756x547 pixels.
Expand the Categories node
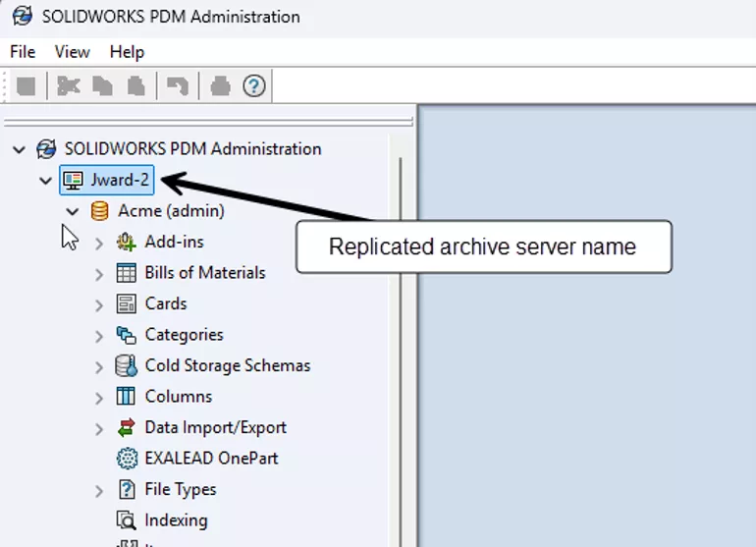pyautogui.click(x=99, y=336)
